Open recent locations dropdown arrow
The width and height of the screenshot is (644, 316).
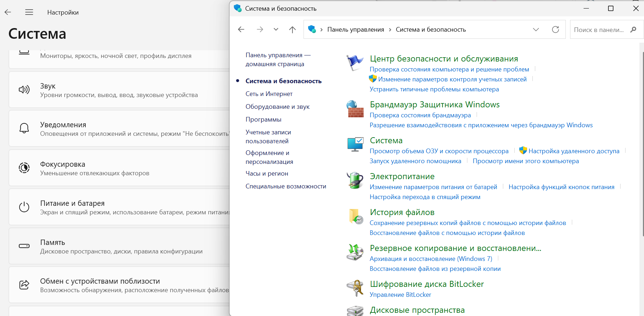pos(276,30)
